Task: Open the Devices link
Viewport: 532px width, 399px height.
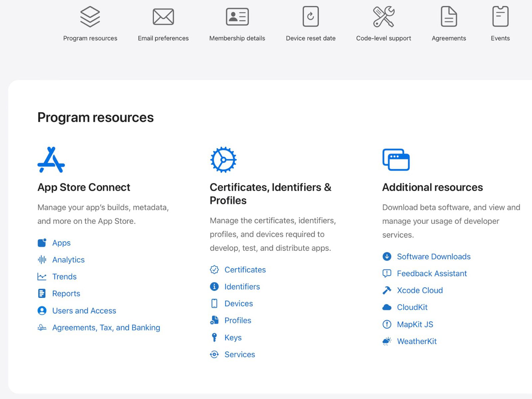Action: pos(238,304)
